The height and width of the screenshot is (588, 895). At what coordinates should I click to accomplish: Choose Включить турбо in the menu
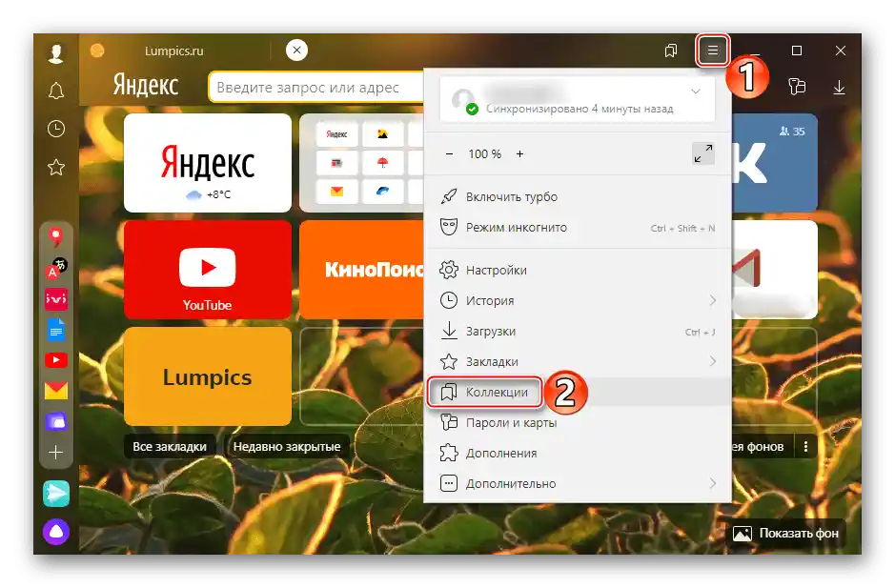(x=578, y=197)
